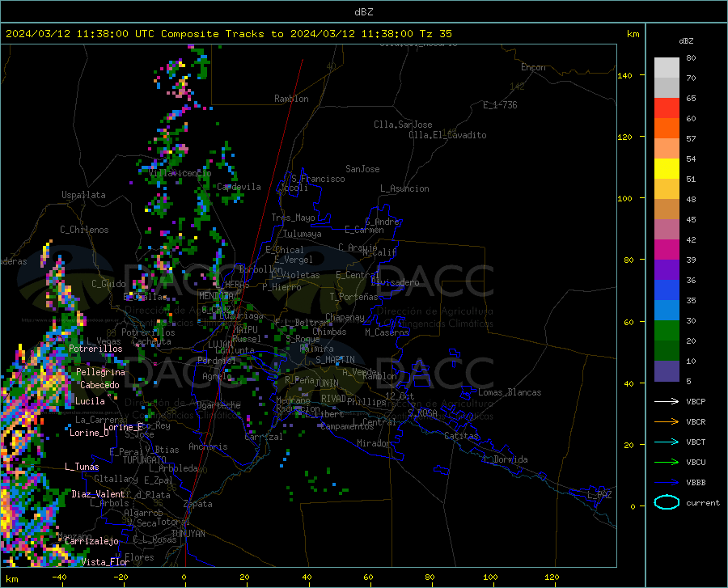The image size is (728, 588).
Task: Click the Tres_Mayo place label
Action: pos(293,218)
